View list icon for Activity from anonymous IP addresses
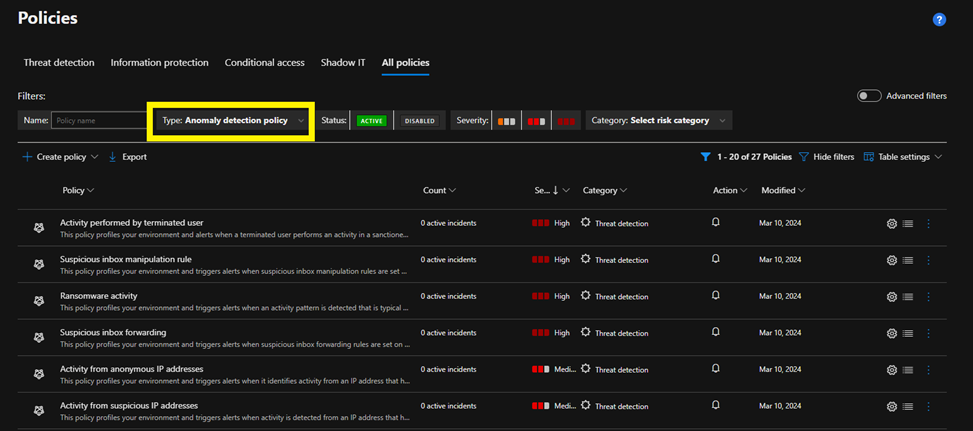The image size is (973, 431). [x=908, y=370]
